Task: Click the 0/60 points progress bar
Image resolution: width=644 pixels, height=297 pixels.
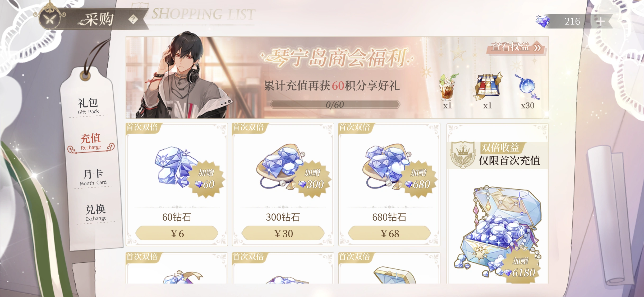Action: click(335, 105)
